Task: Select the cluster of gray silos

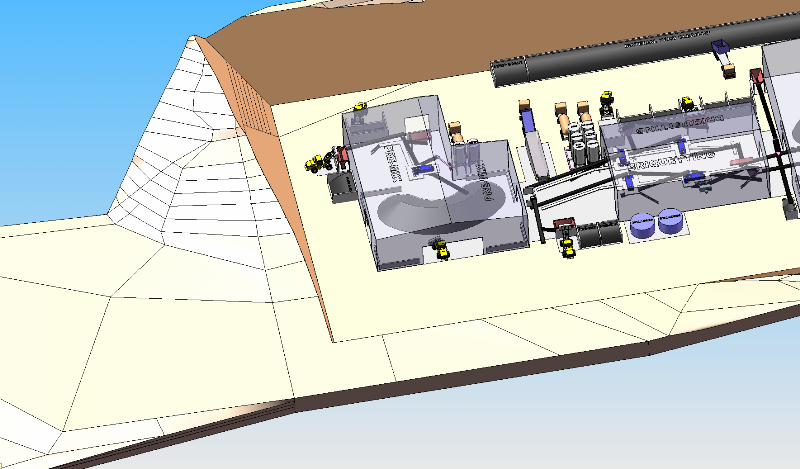Action: pyautogui.click(x=586, y=138)
